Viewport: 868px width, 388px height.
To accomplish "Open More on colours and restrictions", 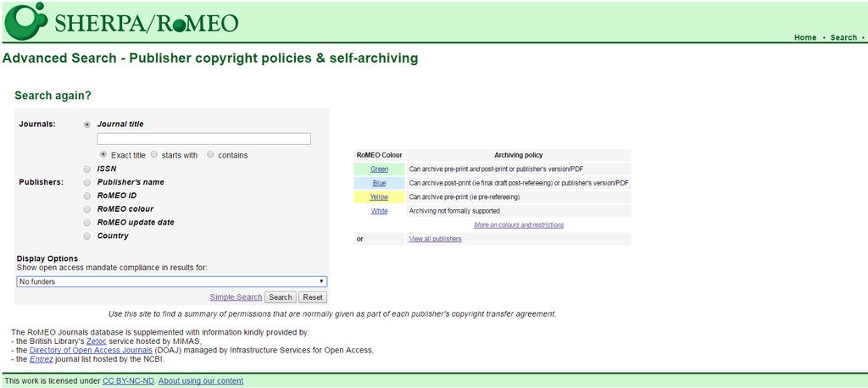I will click(x=519, y=225).
